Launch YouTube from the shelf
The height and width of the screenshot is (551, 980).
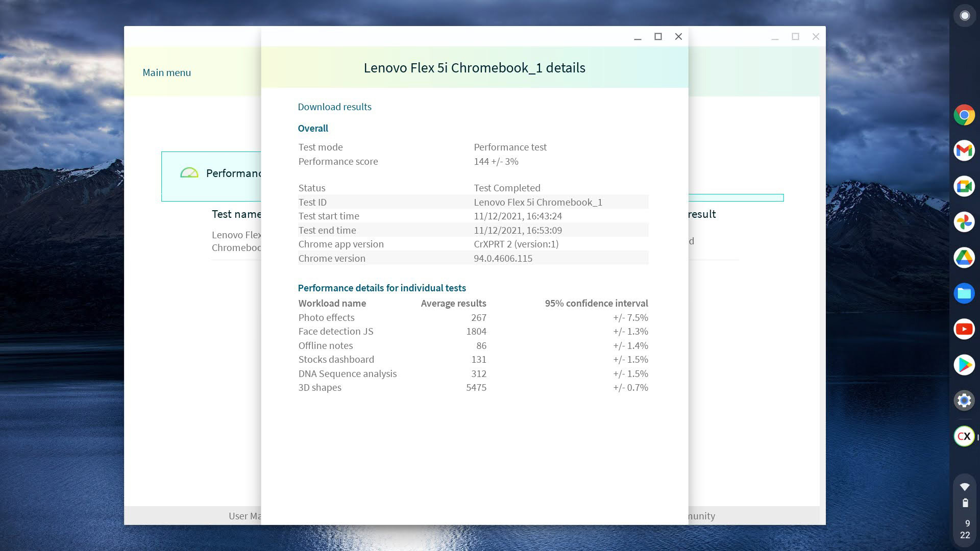[964, 329]
